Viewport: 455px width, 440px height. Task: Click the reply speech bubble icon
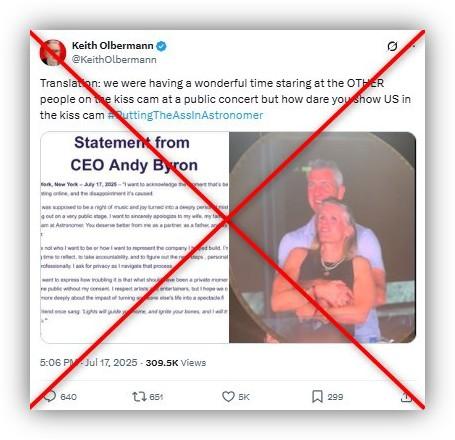(50, 396)
